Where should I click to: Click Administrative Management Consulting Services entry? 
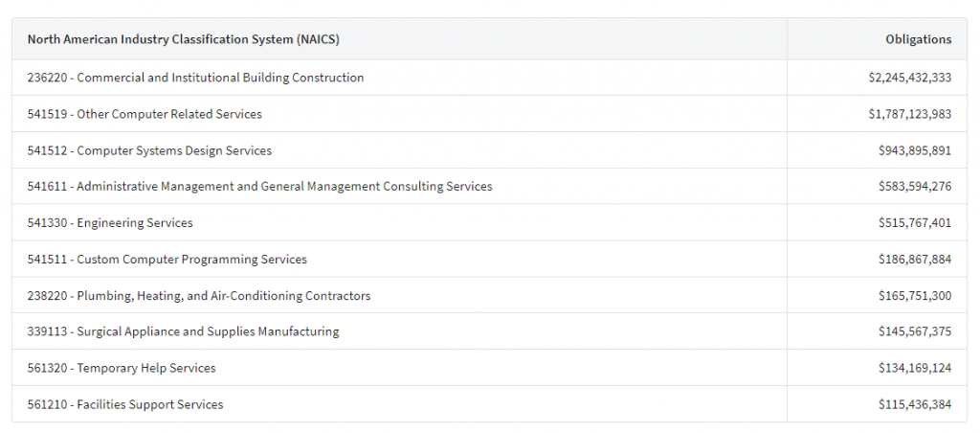pyautogui.click(x=259, y=187)
